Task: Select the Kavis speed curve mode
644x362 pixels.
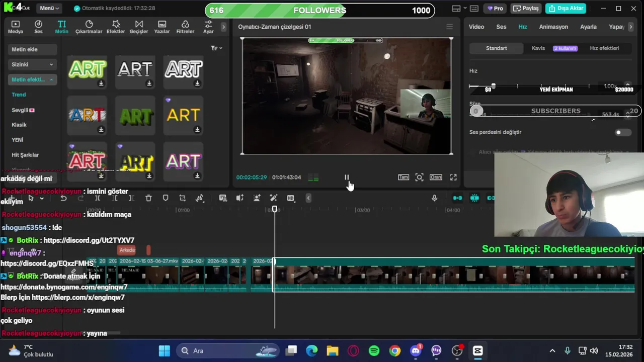Action: [538, 48]
